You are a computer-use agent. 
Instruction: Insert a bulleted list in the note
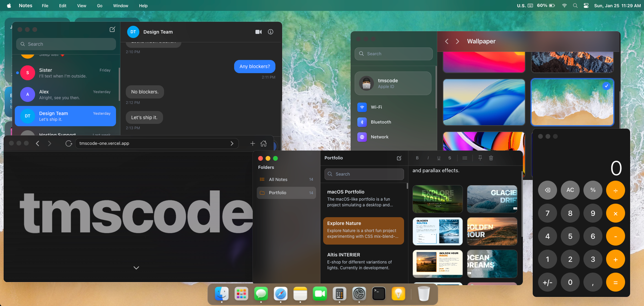point(465,158)
